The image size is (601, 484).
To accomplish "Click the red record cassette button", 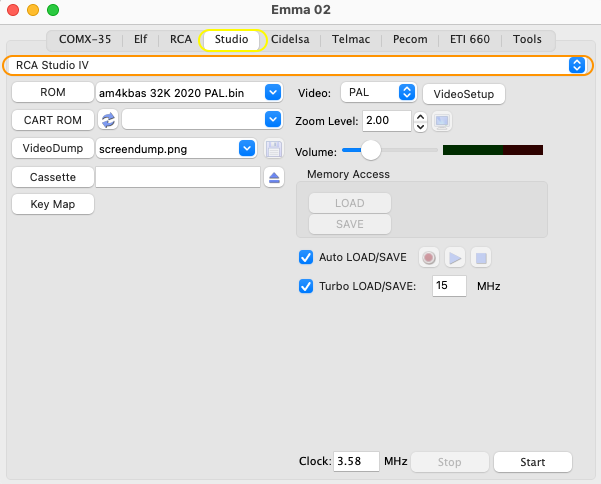I will pos(429,258).
